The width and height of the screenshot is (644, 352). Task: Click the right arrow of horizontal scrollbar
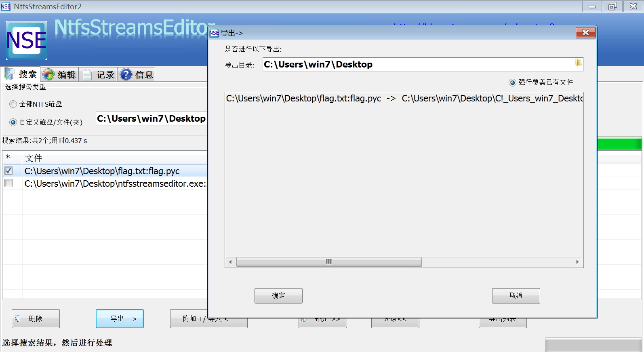tap(578, 262)
